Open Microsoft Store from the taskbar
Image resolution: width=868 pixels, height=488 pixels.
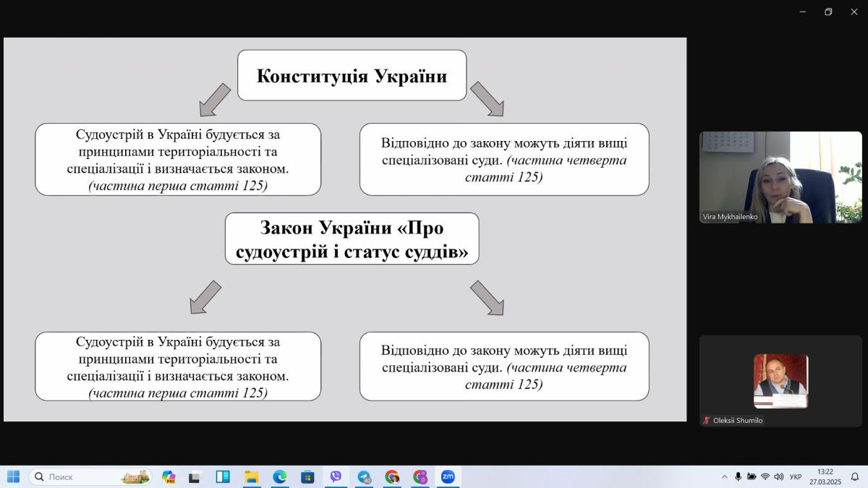pos(307,476)
